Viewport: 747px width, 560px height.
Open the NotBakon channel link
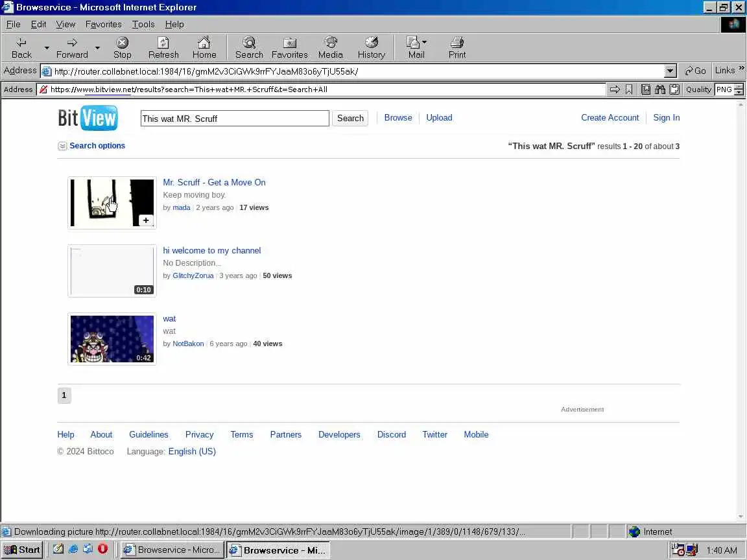(188, 344)
